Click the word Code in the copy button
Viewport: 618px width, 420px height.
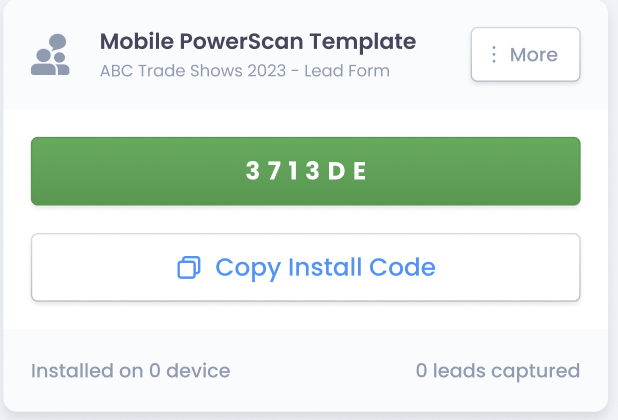click(402, 267)
